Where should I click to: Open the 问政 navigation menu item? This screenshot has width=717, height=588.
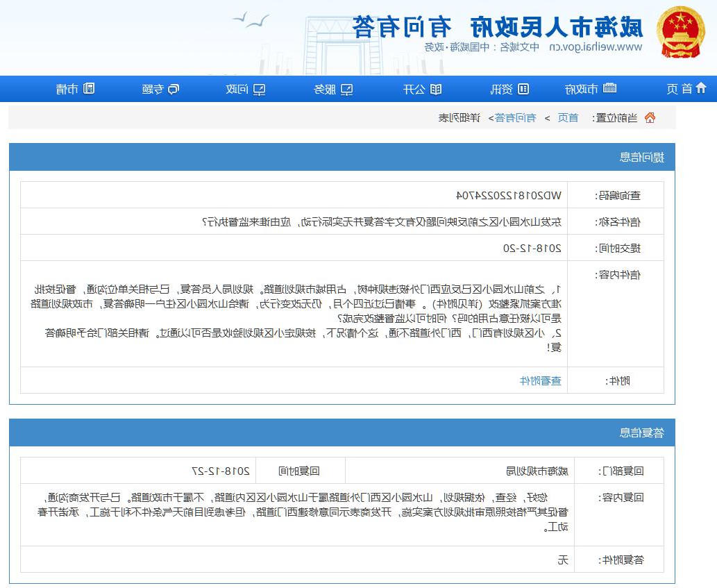coord(246,89)
